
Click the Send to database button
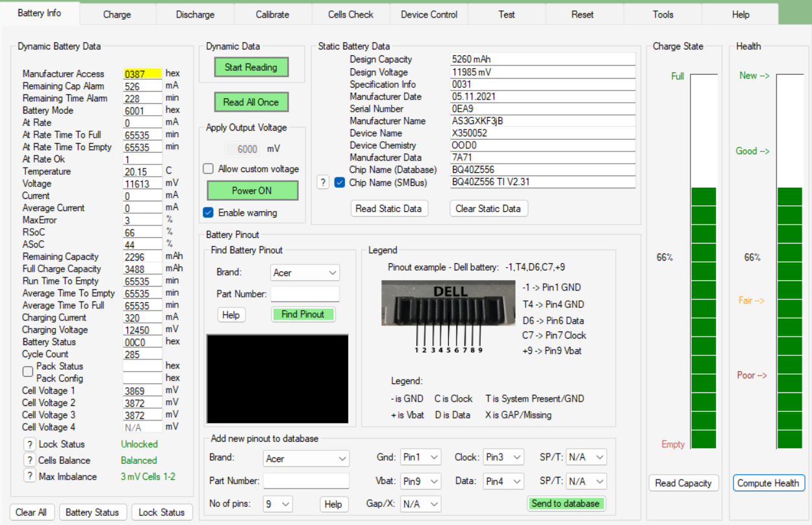pos(565,504)
